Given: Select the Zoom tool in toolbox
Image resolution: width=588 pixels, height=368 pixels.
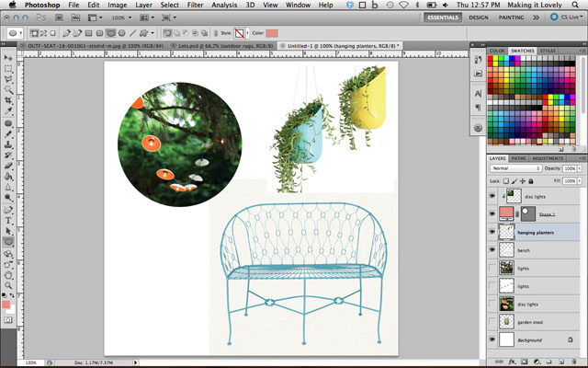Looking at the screenshot, I should coord(8,285).
